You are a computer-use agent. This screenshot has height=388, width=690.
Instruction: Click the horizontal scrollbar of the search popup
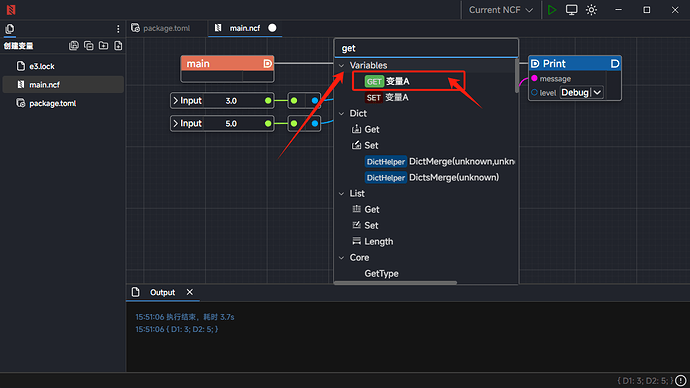click(x=396, y=283)
